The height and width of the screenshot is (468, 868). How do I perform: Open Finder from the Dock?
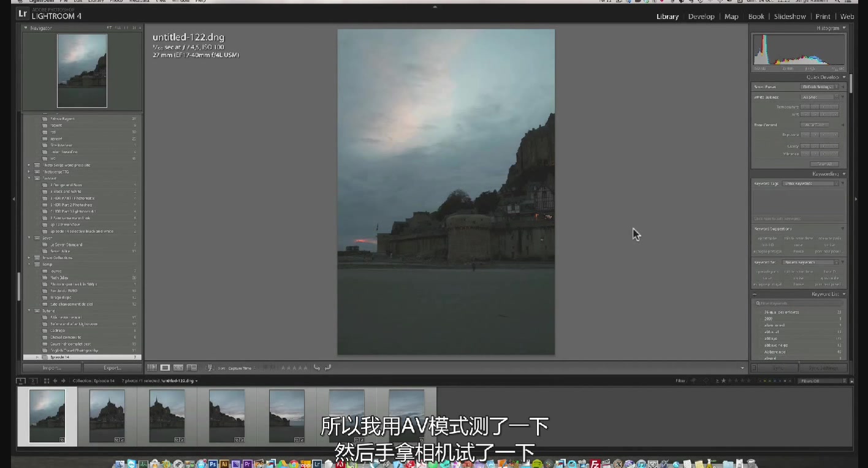120,464
